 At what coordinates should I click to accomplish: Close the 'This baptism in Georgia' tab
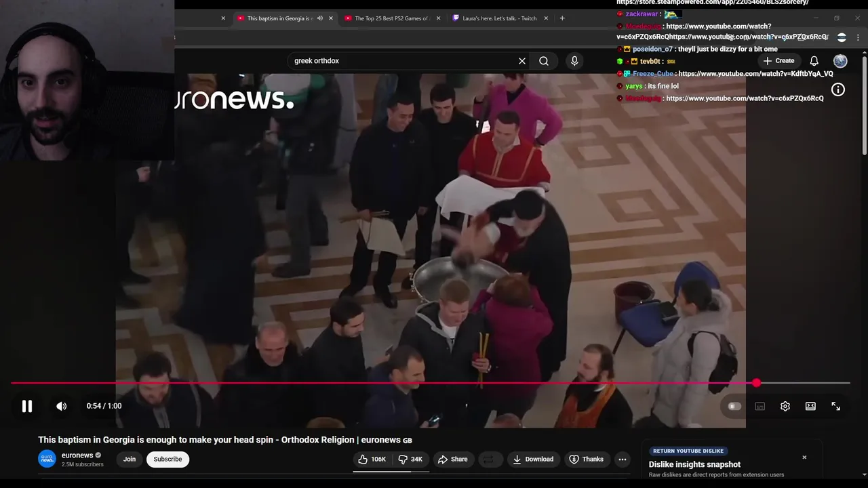coord(331,18)
